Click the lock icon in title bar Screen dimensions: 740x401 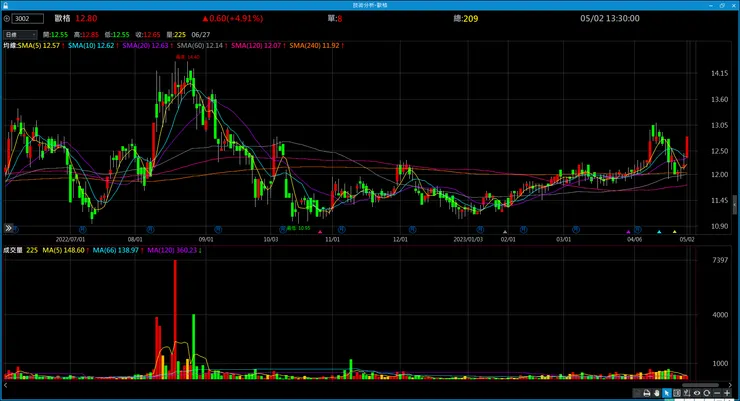tap(5, 5)
